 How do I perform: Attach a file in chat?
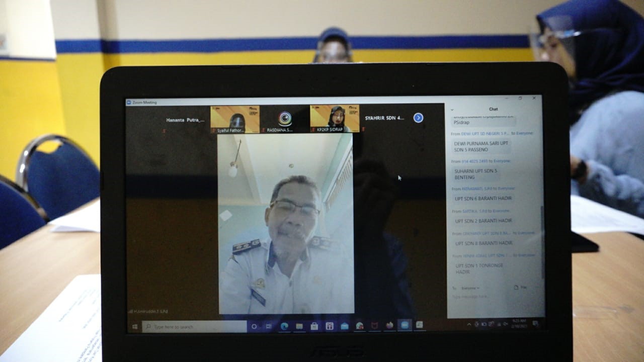tap(520, 288)
